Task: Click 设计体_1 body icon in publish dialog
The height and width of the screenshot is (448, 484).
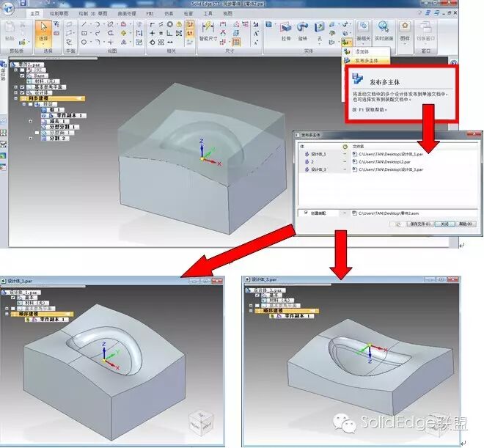Action: click(307, 154)
